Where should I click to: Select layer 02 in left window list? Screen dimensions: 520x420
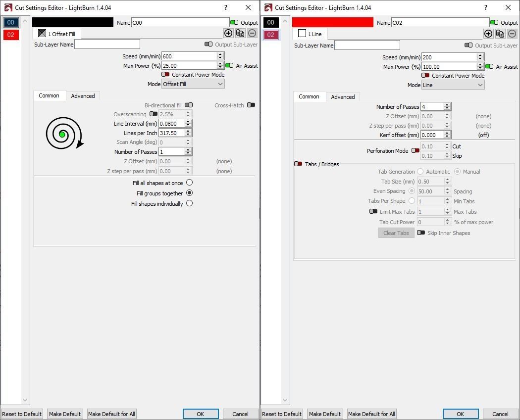click(x=11, y=35)
